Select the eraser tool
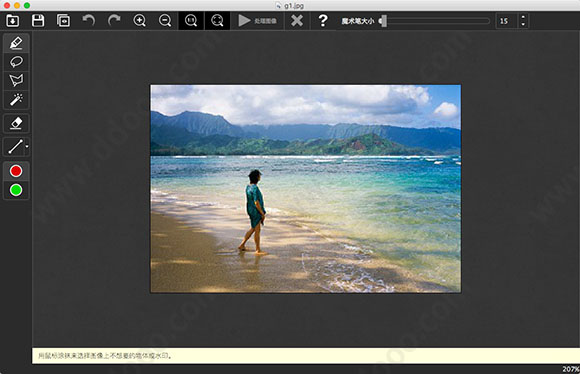Viewport: 580px width, 374px height. click(16, 123)
